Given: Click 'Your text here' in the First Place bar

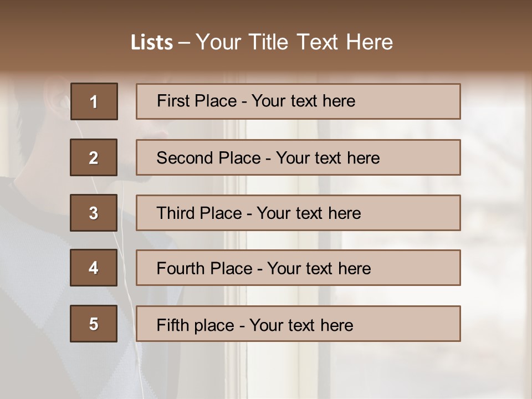Looking at the screenshot, I should click(303, 101).
